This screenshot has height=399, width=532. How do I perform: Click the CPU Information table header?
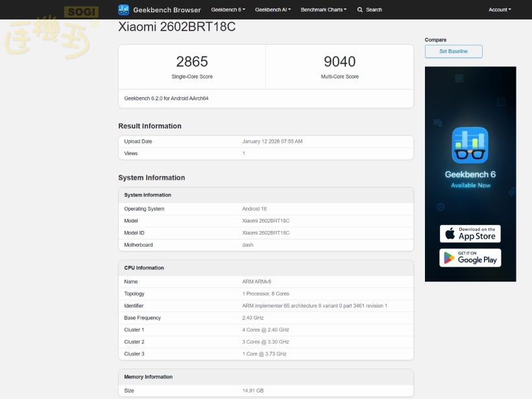click(144, 268)
